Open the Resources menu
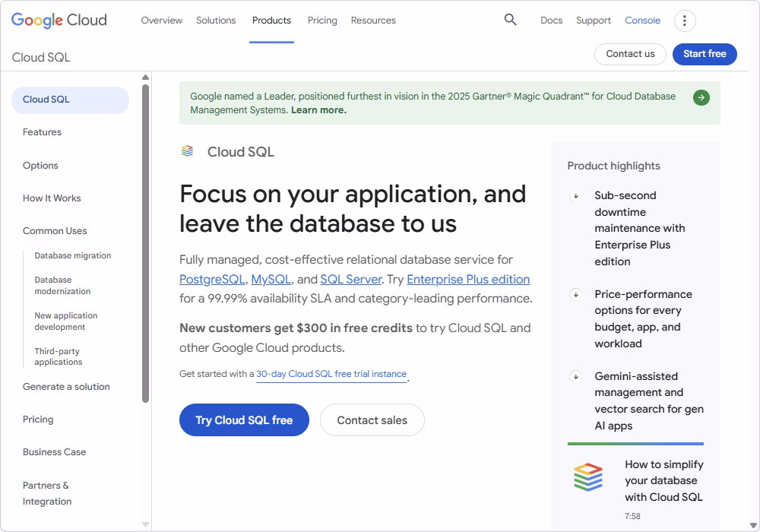The height and width of the screenshot is (532, 760). 373,21
